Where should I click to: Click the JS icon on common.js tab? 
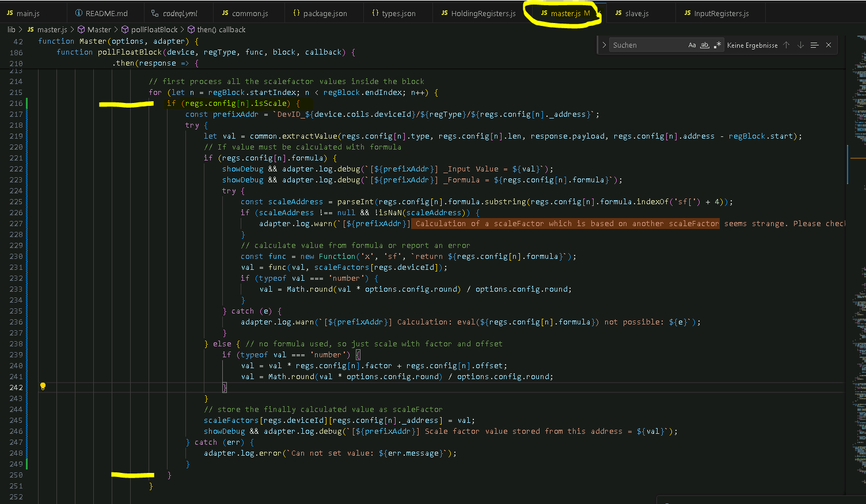coord(225,13)
